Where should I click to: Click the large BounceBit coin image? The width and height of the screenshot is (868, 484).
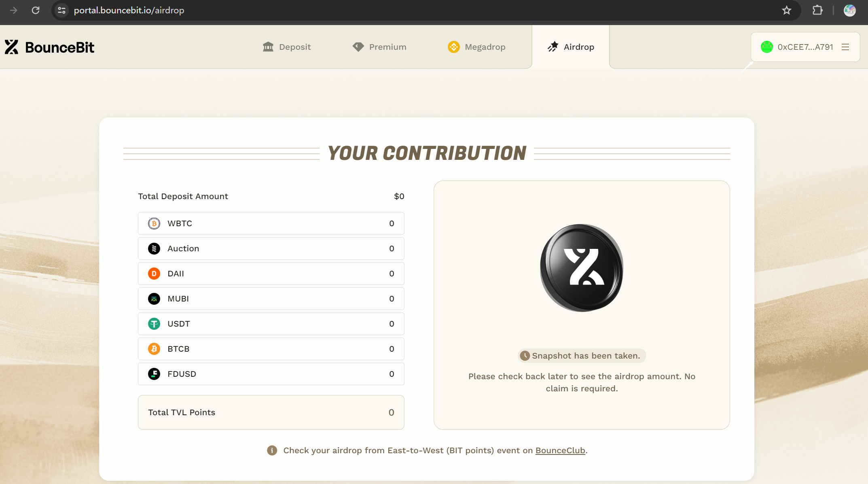[582, 268]
